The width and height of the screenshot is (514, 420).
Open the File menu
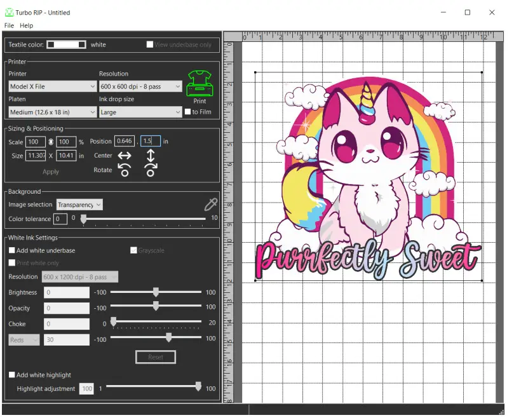tap(9, 25)
